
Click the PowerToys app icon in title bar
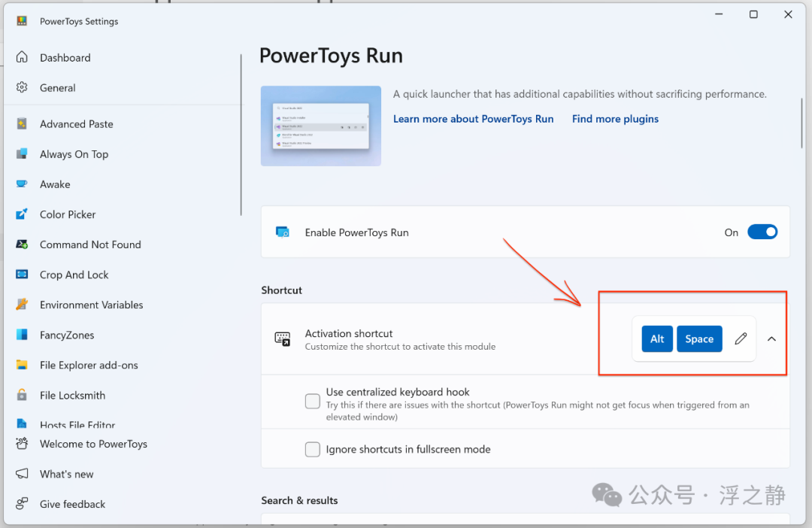(x=22, y=21)
